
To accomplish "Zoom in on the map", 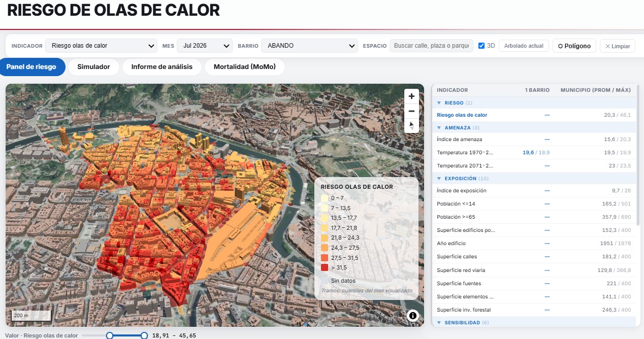I will pyautogui.click(x=411, y=96).
